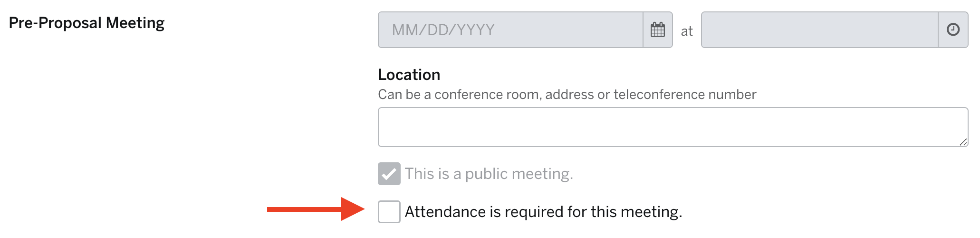Click the right end of time field near clock
This screenshot has height=238, width=980.
[x=922, y=30]
